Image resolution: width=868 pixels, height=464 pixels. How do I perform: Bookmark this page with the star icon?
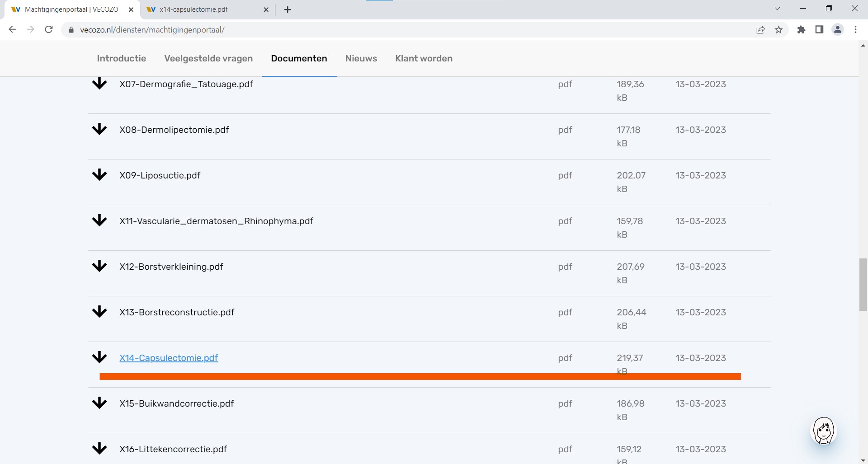coord(778,30)
